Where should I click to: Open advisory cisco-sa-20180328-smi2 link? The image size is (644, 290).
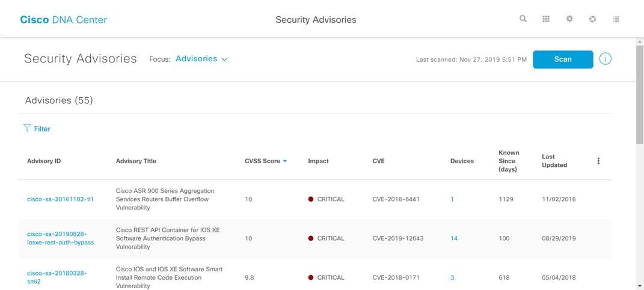click(x=57, y=277)
